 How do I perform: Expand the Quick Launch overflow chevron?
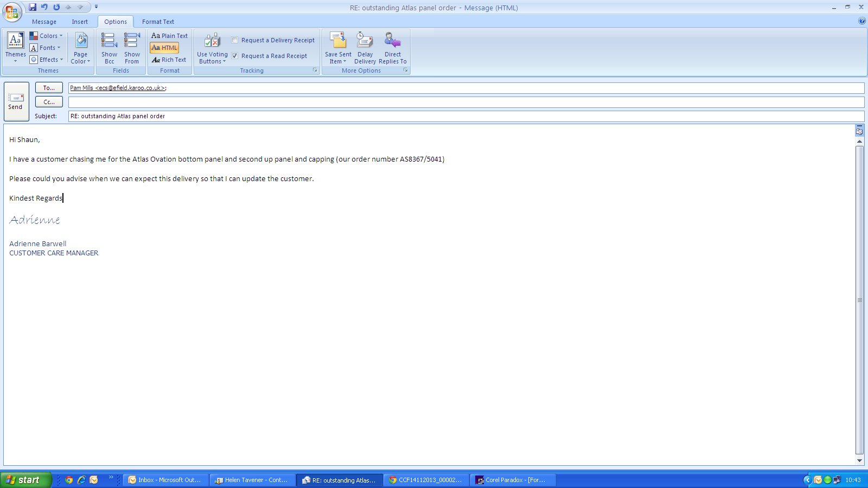coord(111,478)
